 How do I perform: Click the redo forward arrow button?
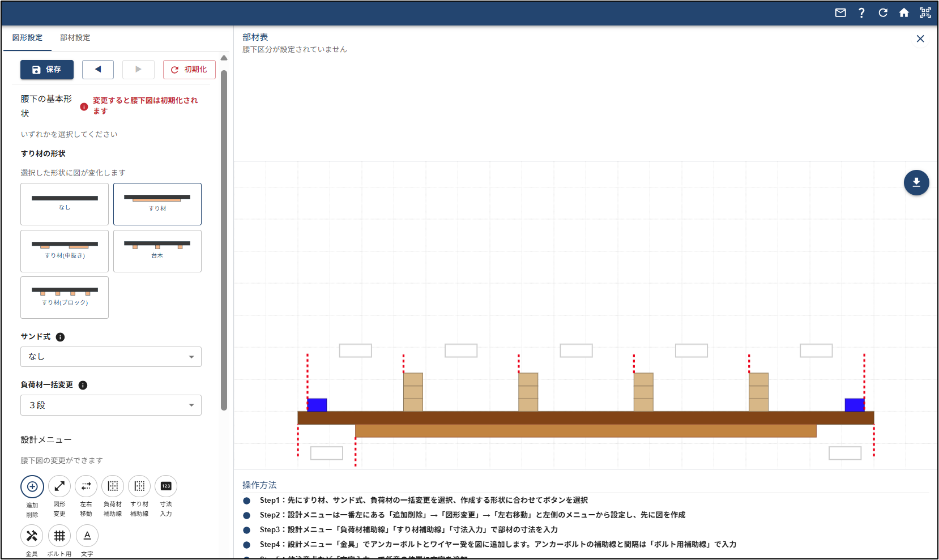[x=138, y=70]
